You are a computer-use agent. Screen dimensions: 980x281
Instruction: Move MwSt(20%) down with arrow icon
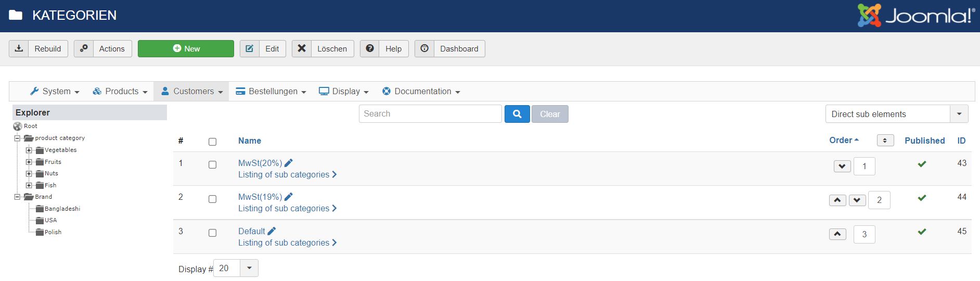click(x=842, y=167)
